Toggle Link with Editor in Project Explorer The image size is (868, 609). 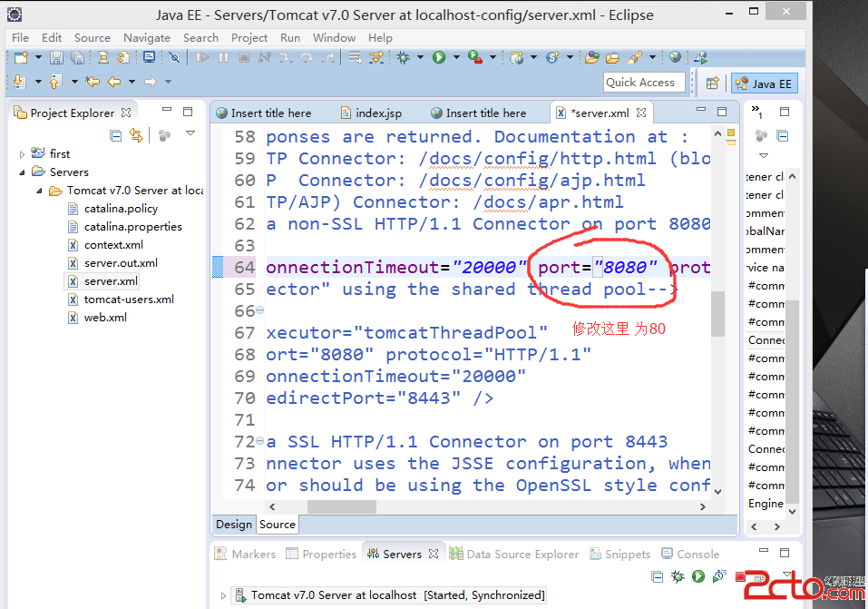point(136,135)
